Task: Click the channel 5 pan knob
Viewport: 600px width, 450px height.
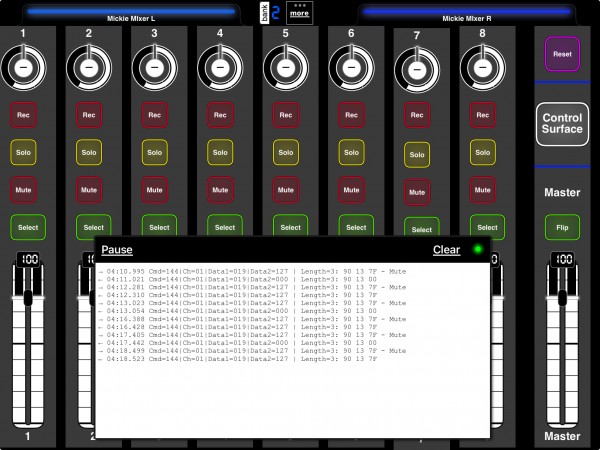Action: (286, 67)
